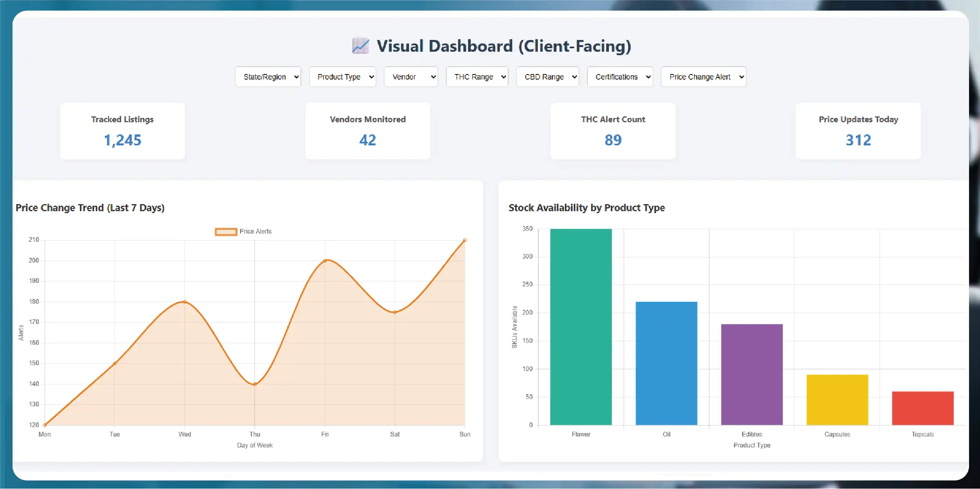The width and height of the screenshot is (980, 489).
Task: Select the THC Alert Count card
Action: pos(613,131)
